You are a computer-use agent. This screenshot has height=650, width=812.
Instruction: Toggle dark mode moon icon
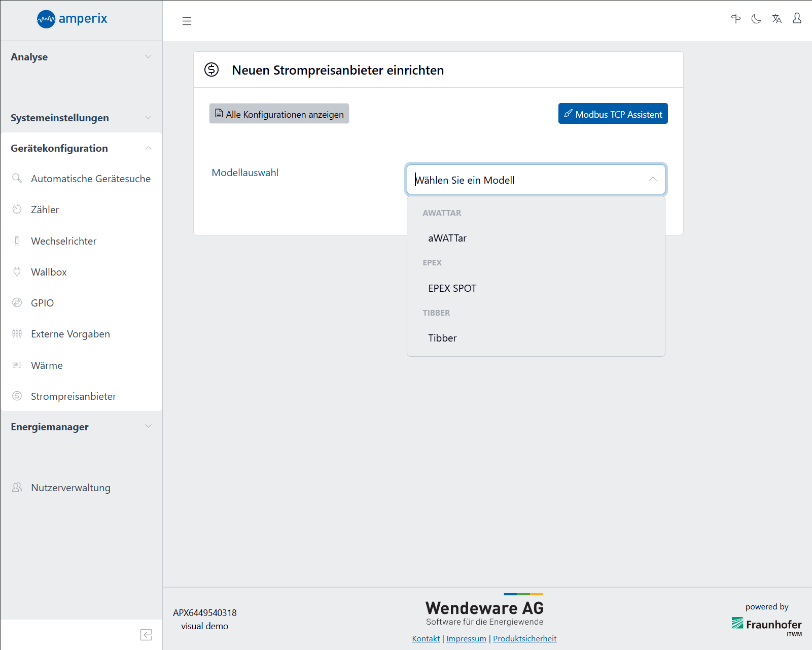[756, 19]
